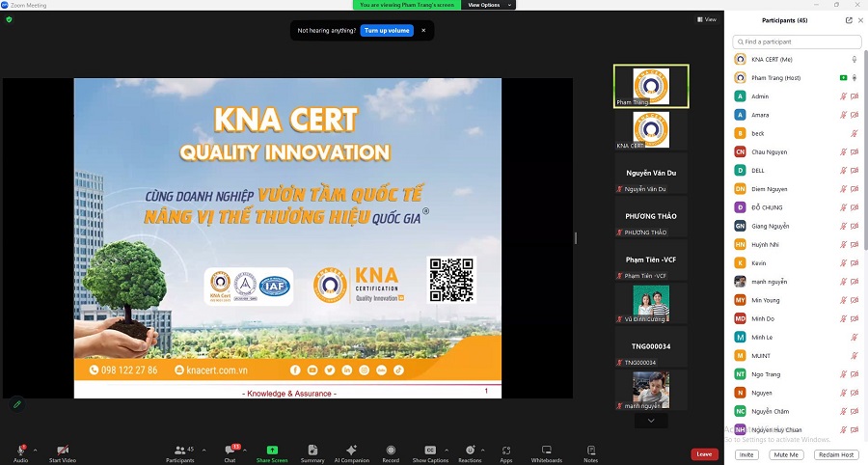Click the Zoom Meeting app icon in title bar
Image resolution: width=868 pixels, height=465 pixels.
[x=5, y=5]
